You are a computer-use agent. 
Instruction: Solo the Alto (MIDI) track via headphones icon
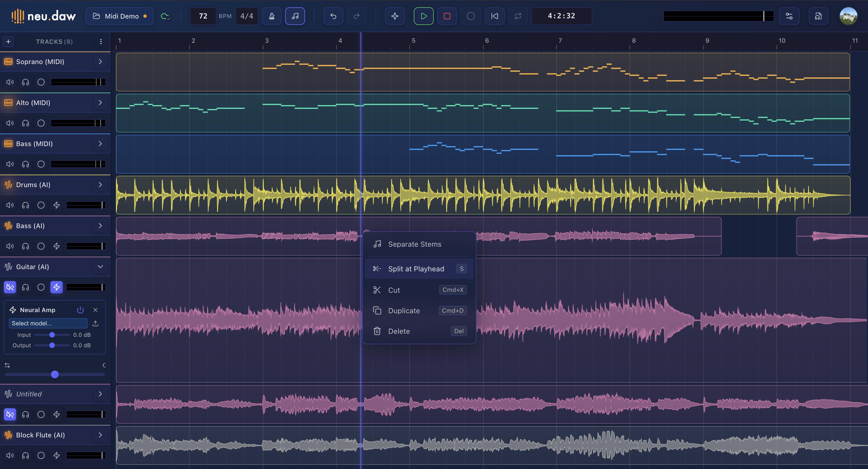(x=25, y=123)
